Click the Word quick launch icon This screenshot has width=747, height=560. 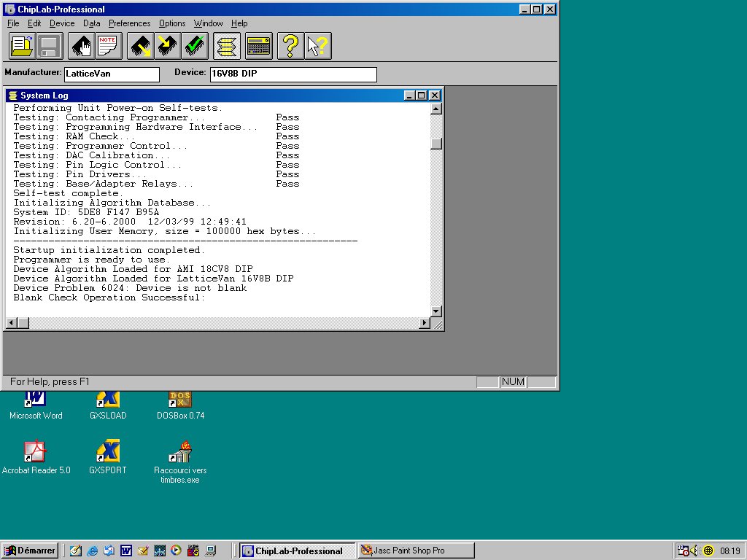125,551
